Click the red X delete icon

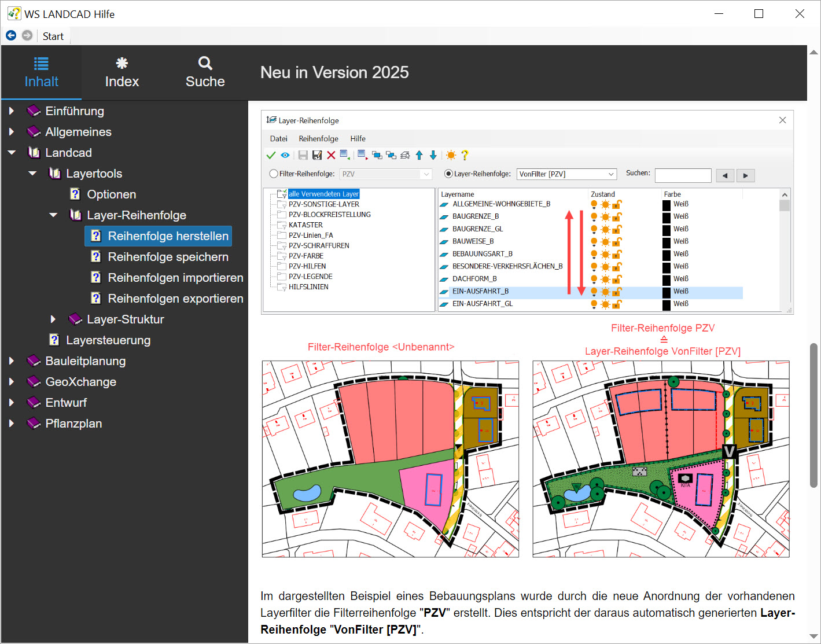(x=331, y=155)
